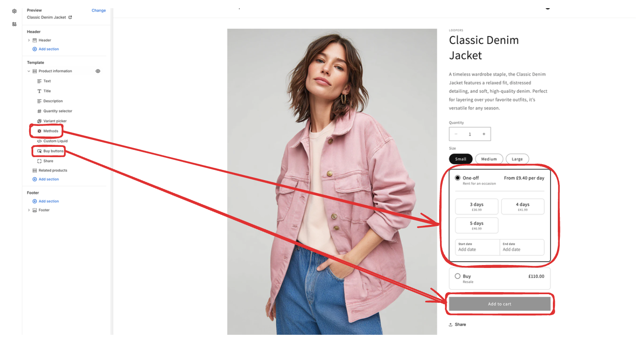Click the Add to cart button
The image size is (644, 343).
tap(500, 304)
